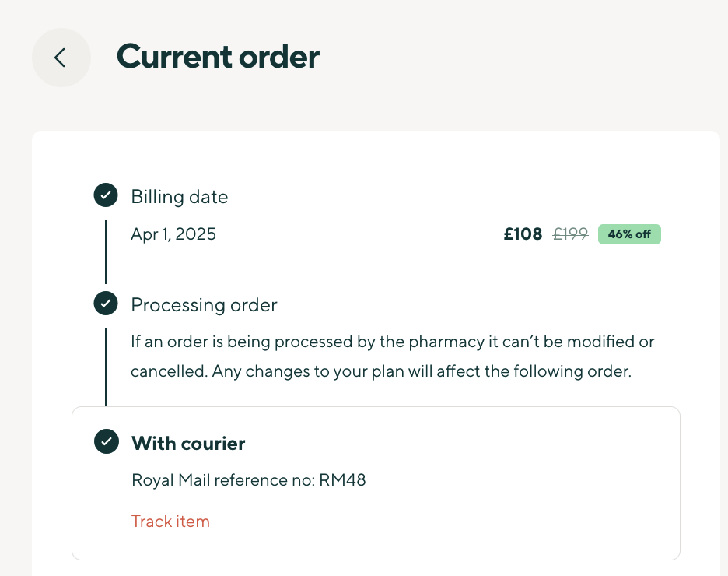
Task: Click the With courier step title
Action: 188,444
